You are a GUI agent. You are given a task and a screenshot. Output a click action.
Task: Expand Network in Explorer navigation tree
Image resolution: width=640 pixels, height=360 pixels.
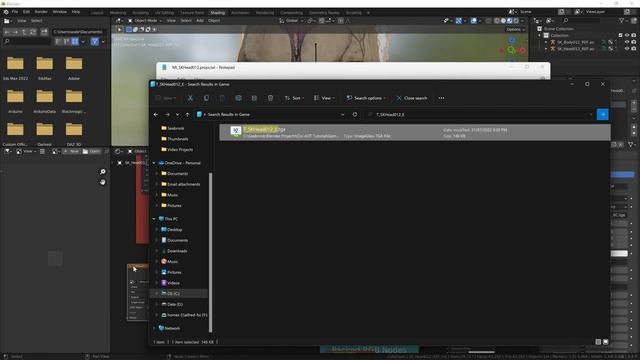(x=154, y=328)
